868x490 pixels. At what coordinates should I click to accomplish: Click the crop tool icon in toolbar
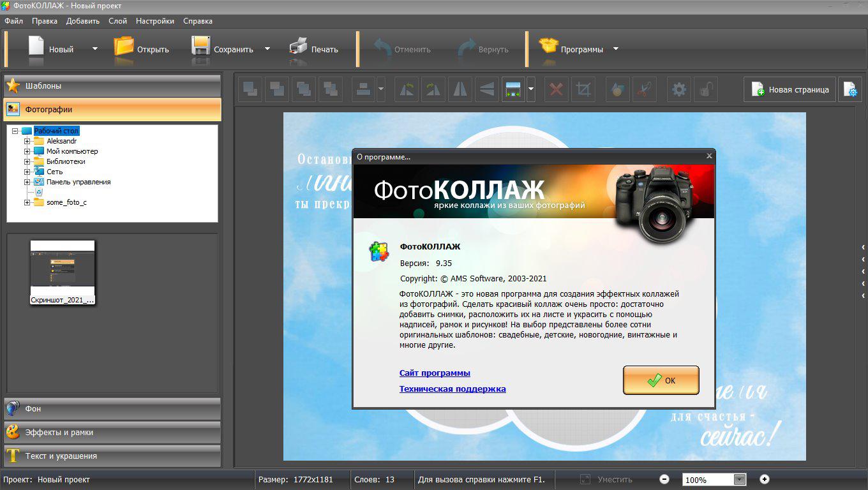pos(583,90)
